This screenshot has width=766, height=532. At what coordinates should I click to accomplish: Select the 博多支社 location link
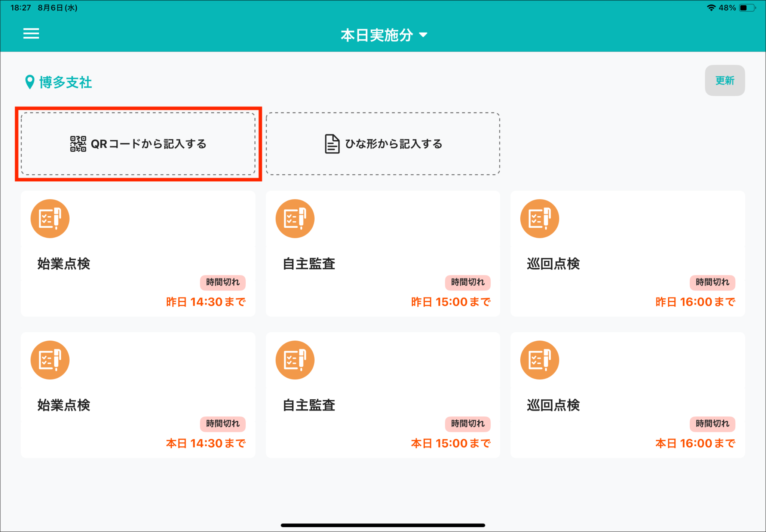tap(65, 82)
